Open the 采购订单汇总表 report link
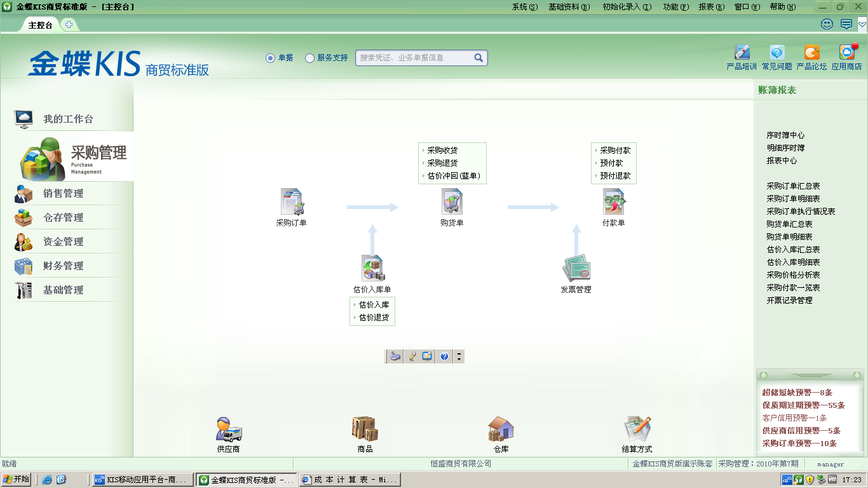868x488 pixels. (x=793, y=186)
